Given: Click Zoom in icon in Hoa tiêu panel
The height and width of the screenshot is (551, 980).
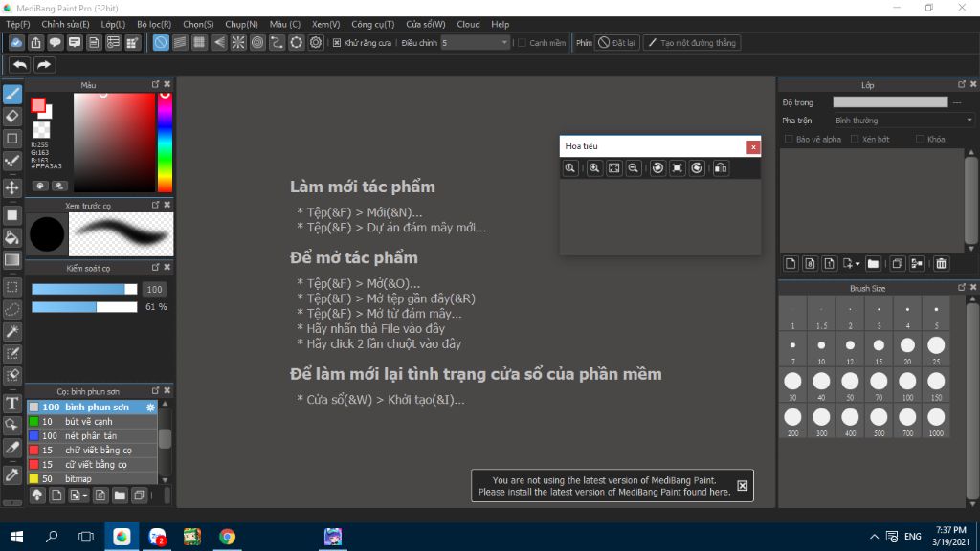Looking at the screenshot, I should [594, 168].
